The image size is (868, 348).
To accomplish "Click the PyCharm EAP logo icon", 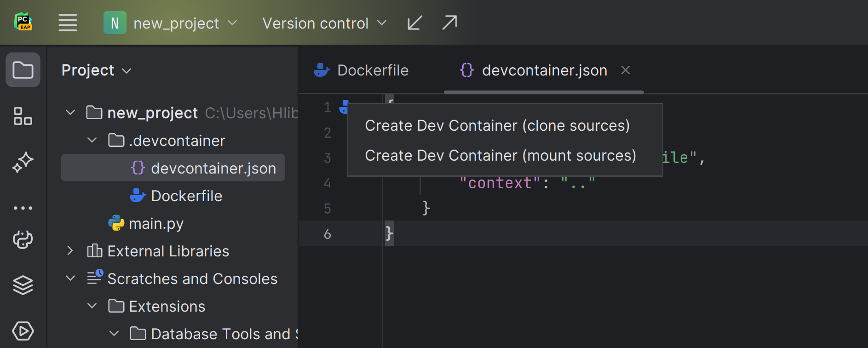I will point(23,22).
